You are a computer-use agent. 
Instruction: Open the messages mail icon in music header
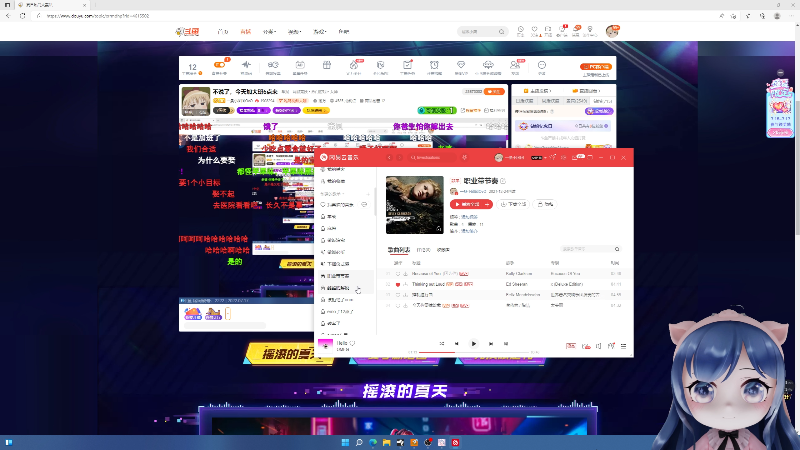pos(575,158)
